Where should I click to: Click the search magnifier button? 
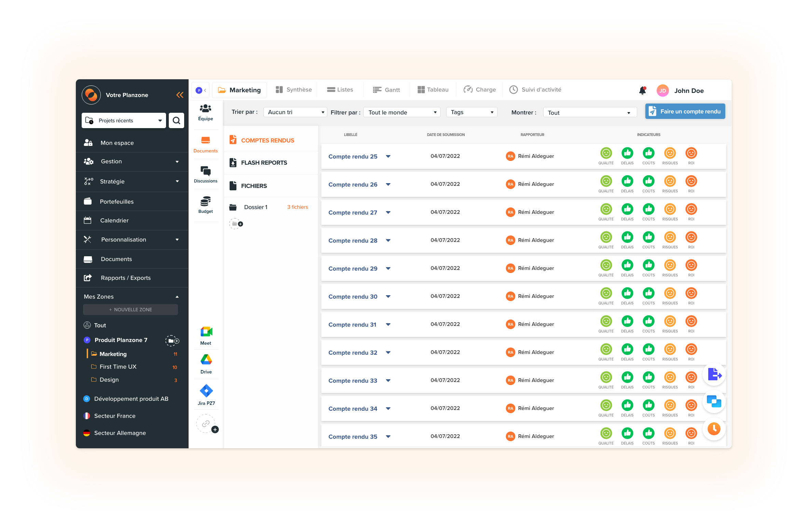click(176, 121)
